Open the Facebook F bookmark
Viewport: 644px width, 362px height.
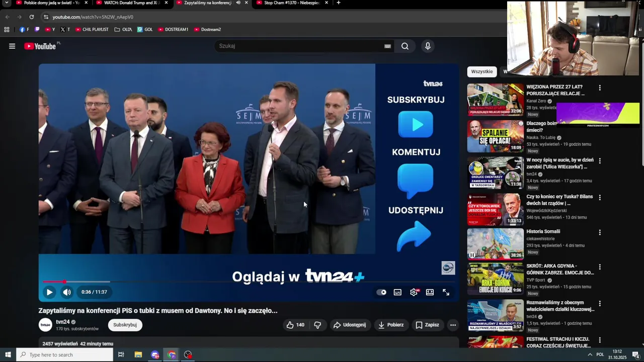click(x=24, y=30)
